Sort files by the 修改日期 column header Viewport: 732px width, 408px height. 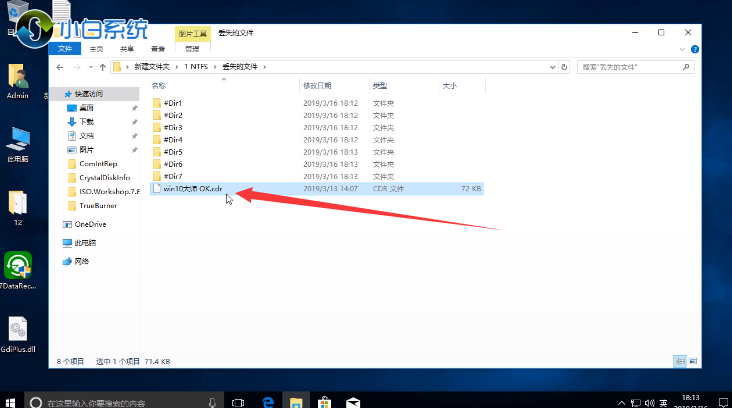(x=318, y=86)
